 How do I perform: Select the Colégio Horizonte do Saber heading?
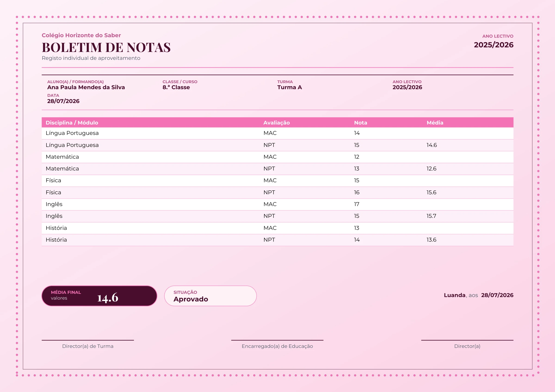point(81,35)
